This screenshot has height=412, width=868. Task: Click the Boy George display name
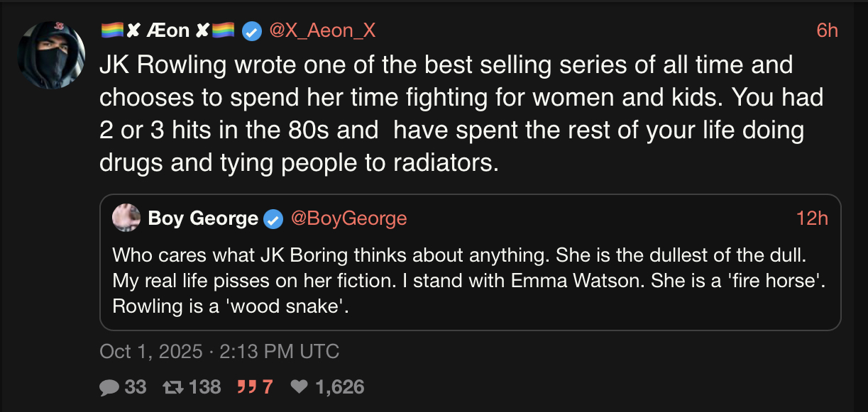203,218
